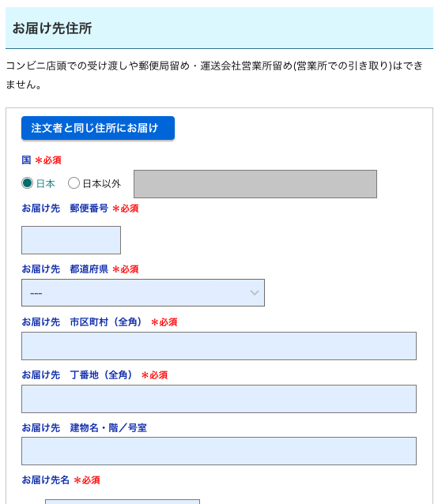Focus the 丁番地 street address input
This screenshot has width=438, height=504.
tap(219, 399)
